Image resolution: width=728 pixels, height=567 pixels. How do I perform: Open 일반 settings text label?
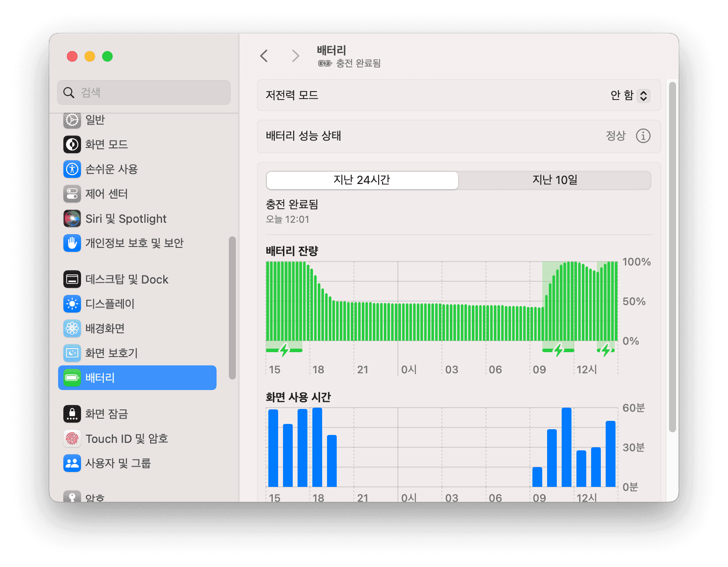[95, 120]
